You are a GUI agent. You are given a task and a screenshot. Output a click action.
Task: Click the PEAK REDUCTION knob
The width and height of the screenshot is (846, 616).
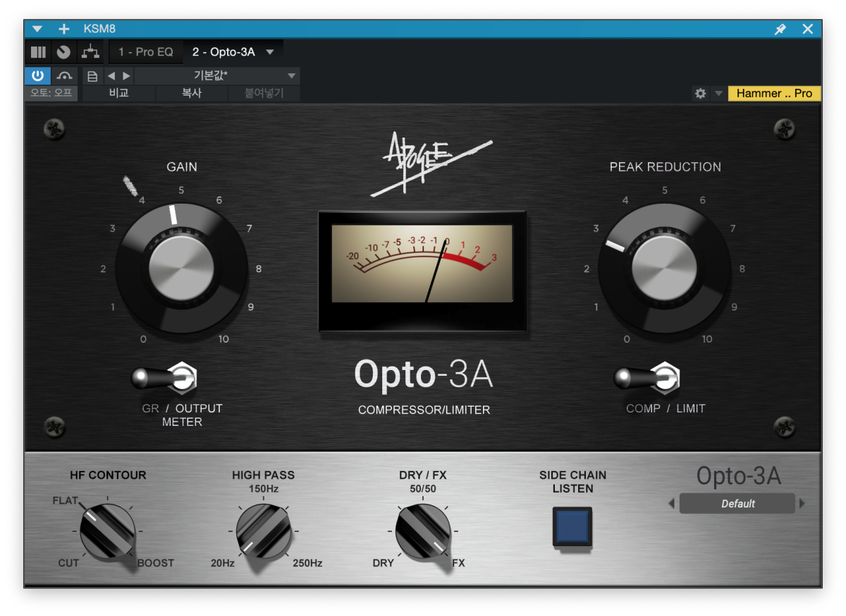pyautogui.click(x=664, y=268)
